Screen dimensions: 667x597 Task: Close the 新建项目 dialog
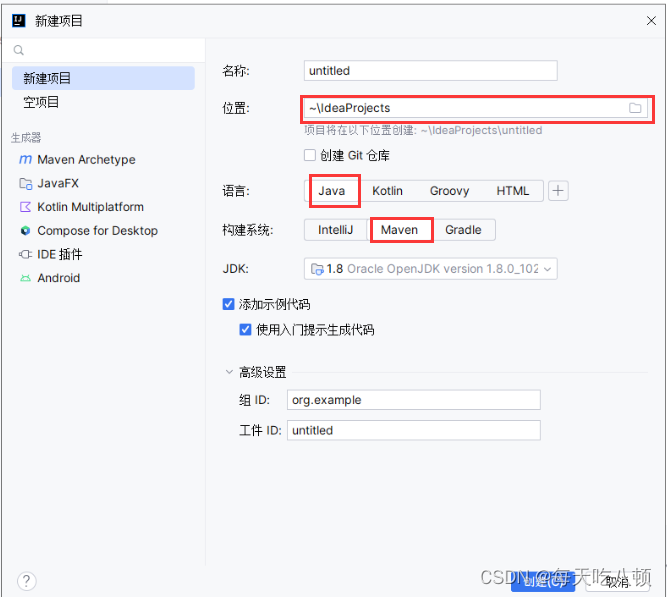click(651, 20)
